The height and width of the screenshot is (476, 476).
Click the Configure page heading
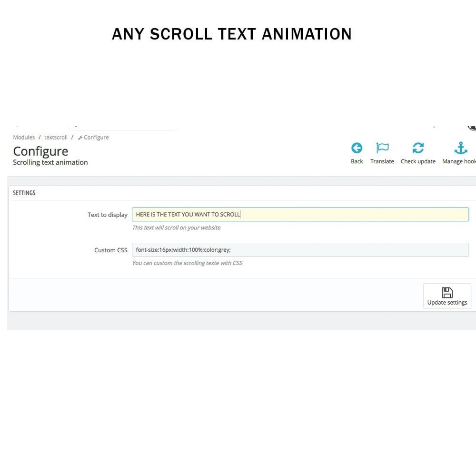pyautogui.click(x=40, y=151)
